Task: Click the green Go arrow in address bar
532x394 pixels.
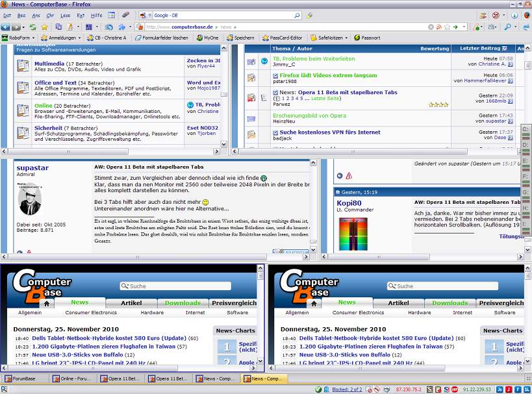Action: coord(455,27)
